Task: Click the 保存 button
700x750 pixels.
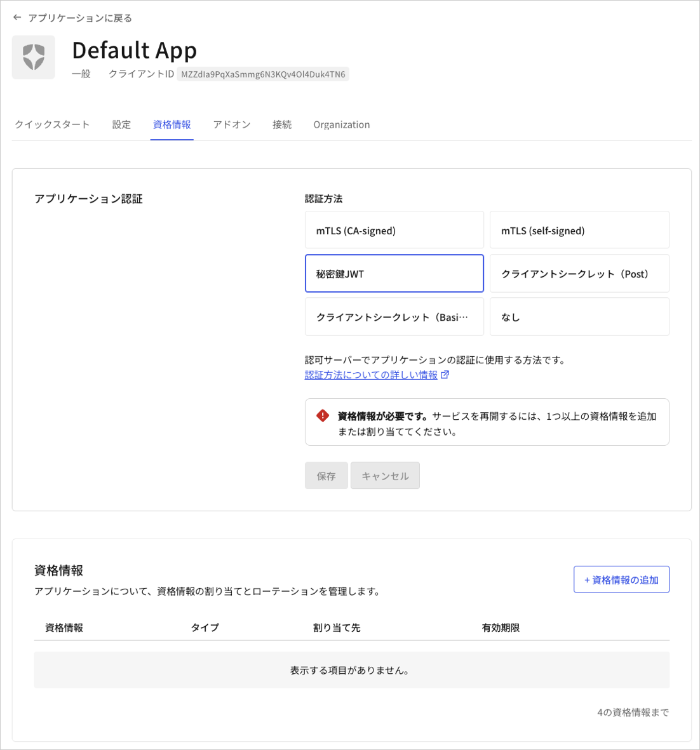Action: (x=326, y=475)
